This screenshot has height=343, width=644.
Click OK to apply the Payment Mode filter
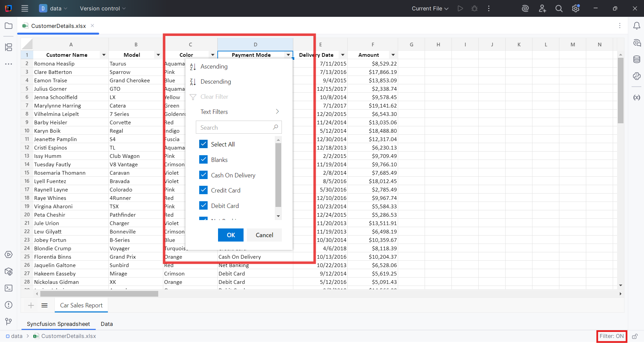pos(230,235)
